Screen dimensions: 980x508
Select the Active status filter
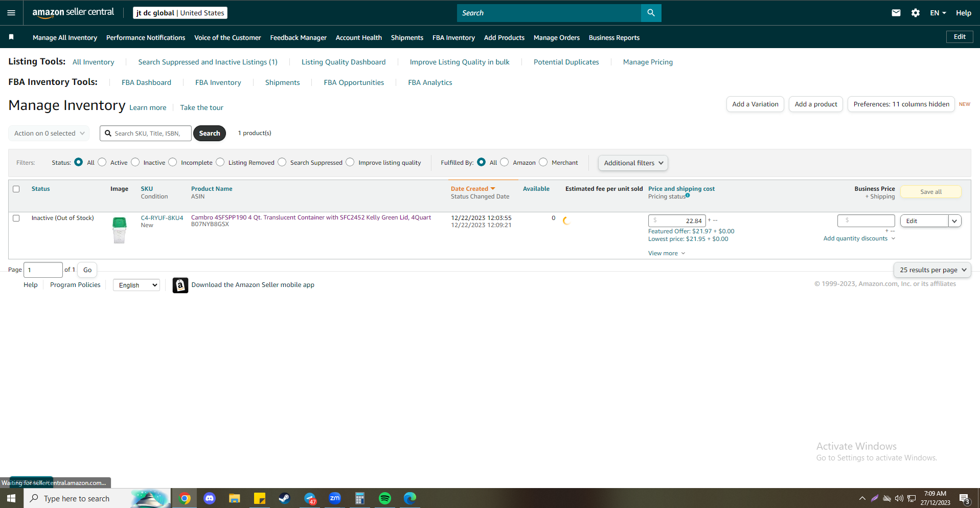pyautogui.click(x=102, y=162)
